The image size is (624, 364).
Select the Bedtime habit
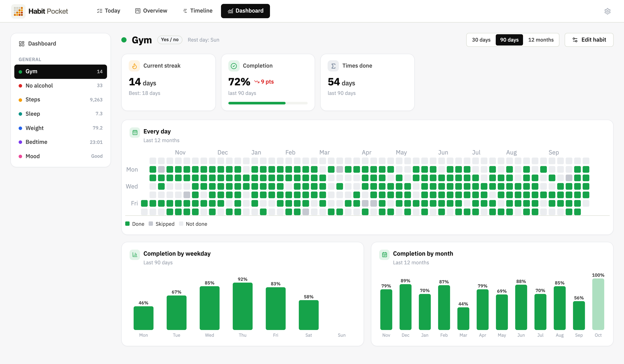point(61,142)
